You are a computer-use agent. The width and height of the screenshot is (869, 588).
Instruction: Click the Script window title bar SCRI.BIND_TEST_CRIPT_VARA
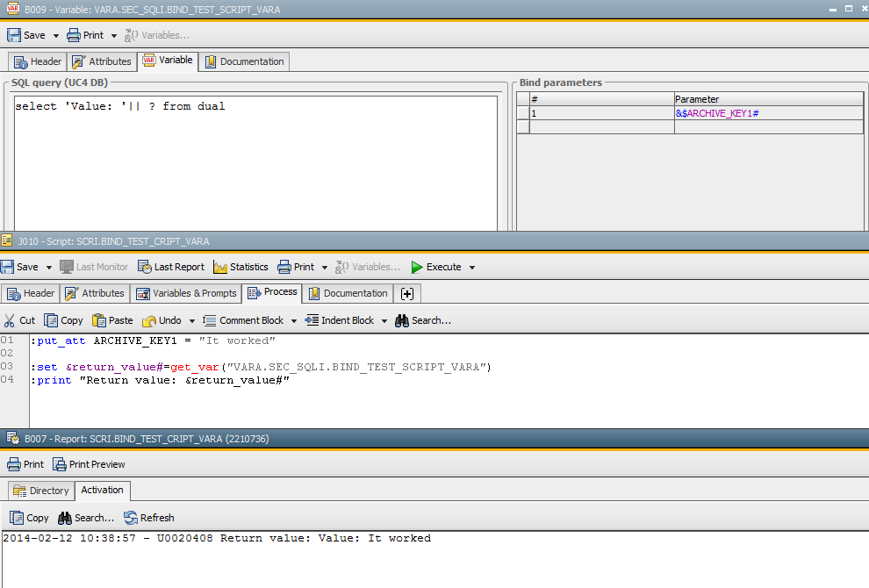(x=434, y=241)
